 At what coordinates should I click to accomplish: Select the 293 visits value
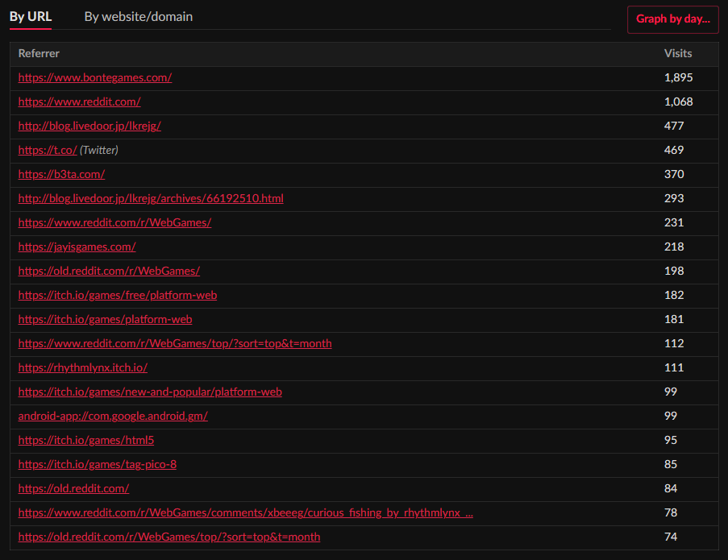click(x=674, y=198)
